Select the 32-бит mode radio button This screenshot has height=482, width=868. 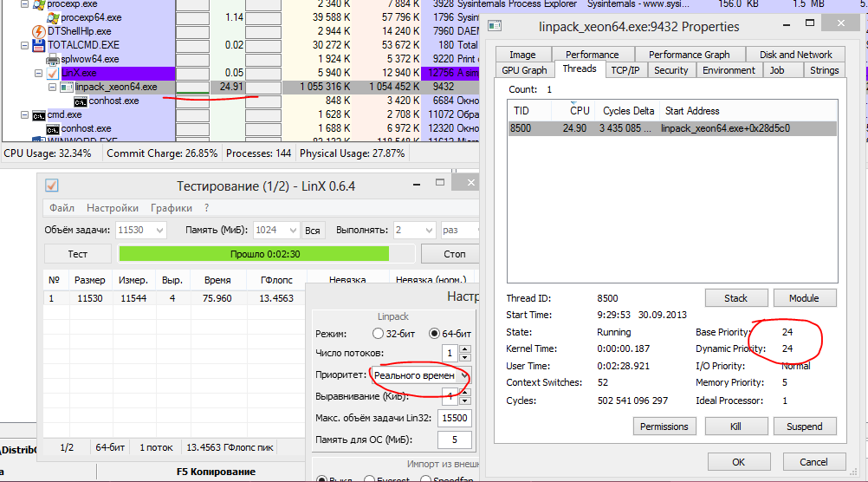(x=378, y=334)
